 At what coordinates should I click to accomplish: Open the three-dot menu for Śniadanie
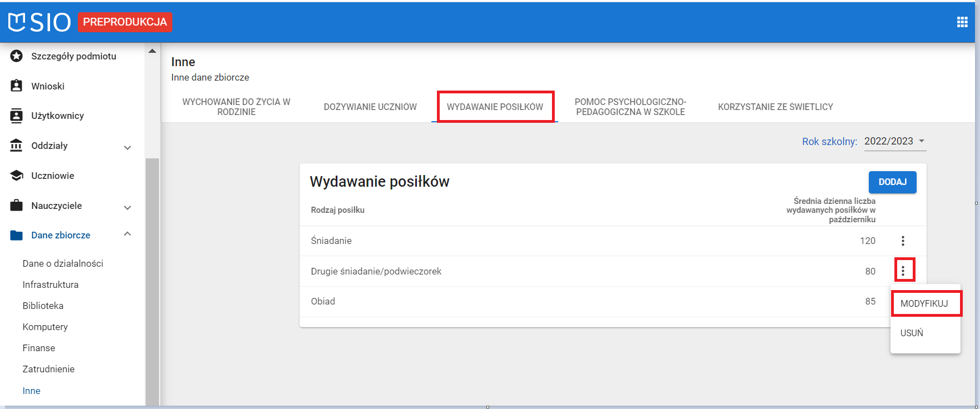[903, 241]
